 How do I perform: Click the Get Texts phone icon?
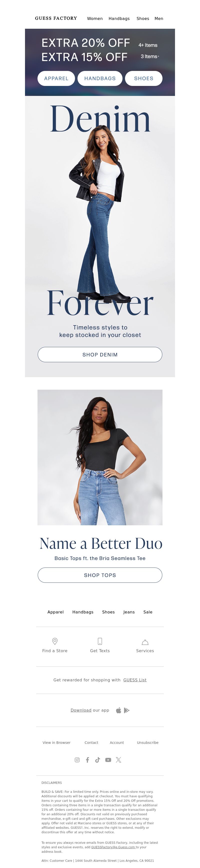click(x=100, y=641)
